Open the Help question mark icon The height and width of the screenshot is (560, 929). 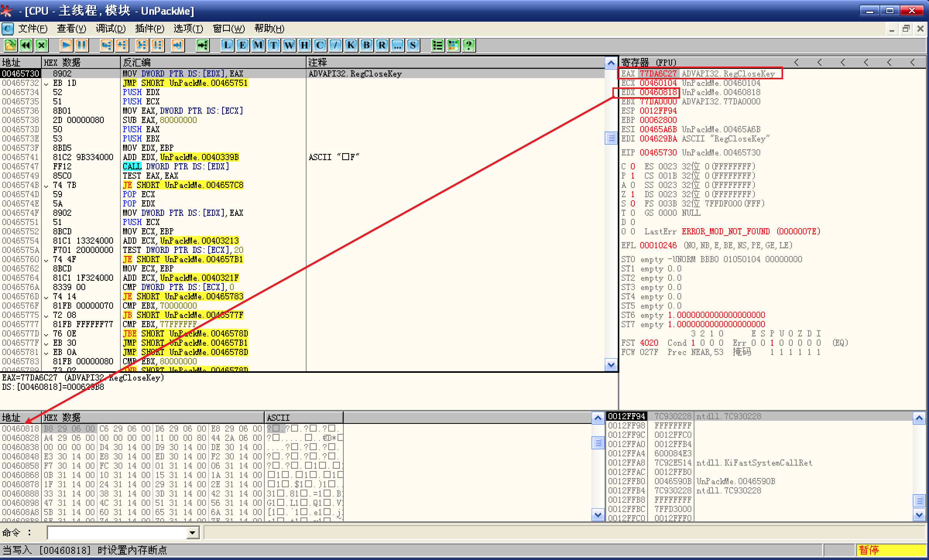coord(468,45)
